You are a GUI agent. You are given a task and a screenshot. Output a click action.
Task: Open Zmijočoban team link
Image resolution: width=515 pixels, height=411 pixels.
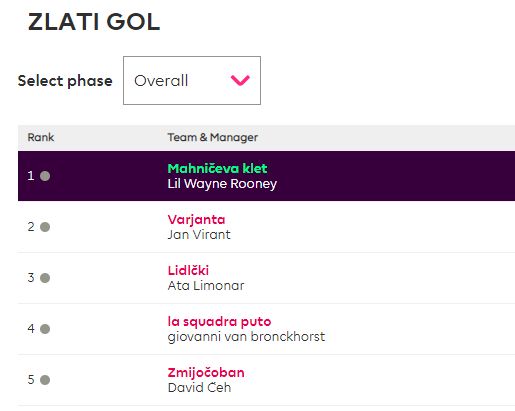click(x=206, y=373)
